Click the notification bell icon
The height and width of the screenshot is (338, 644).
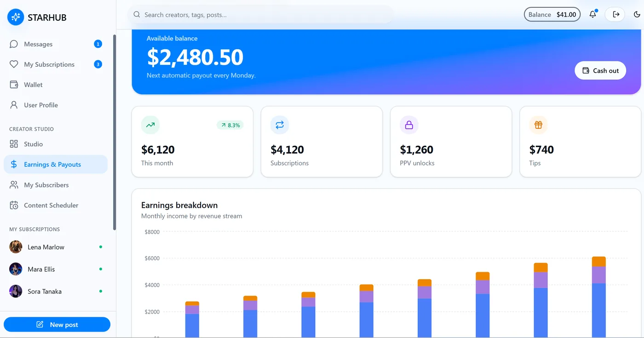pyautogui.click(x=593, y=14)
